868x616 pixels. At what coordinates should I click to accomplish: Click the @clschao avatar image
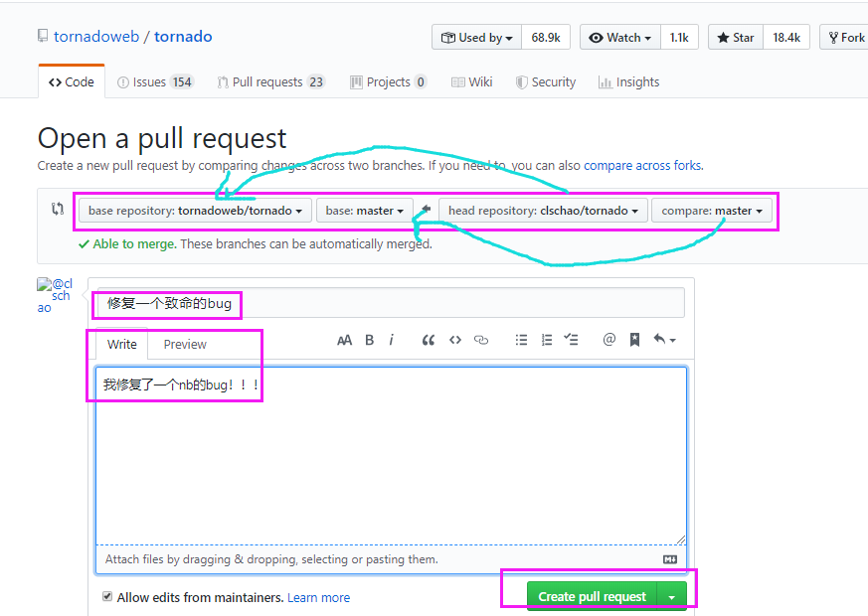[x=55, y=295]
